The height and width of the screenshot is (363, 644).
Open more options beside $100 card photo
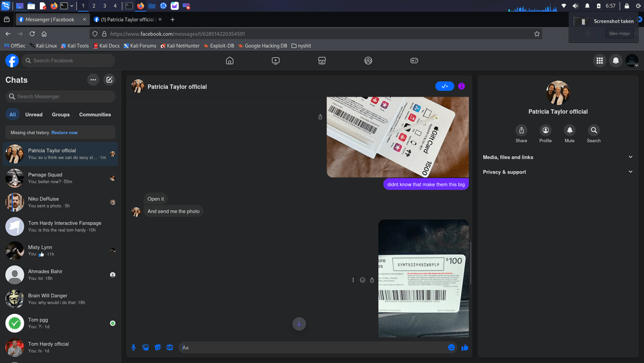[x=353, y=280]
